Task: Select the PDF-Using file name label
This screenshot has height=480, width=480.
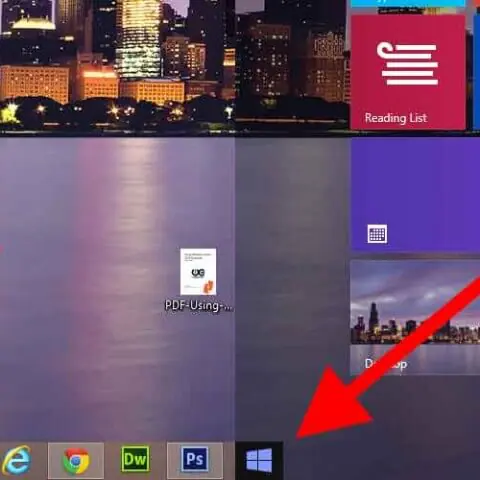Action: tap(199, 306)
